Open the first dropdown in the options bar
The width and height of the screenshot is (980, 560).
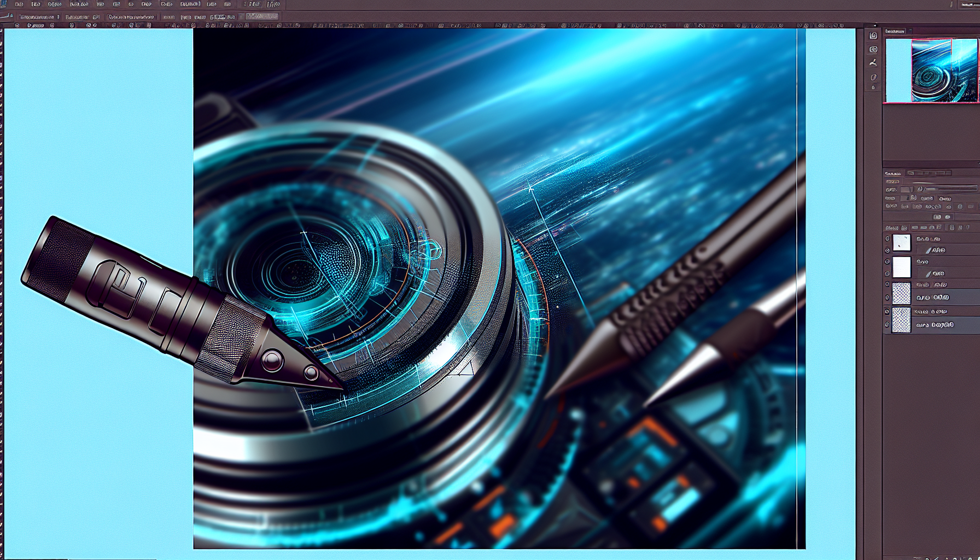38,17
